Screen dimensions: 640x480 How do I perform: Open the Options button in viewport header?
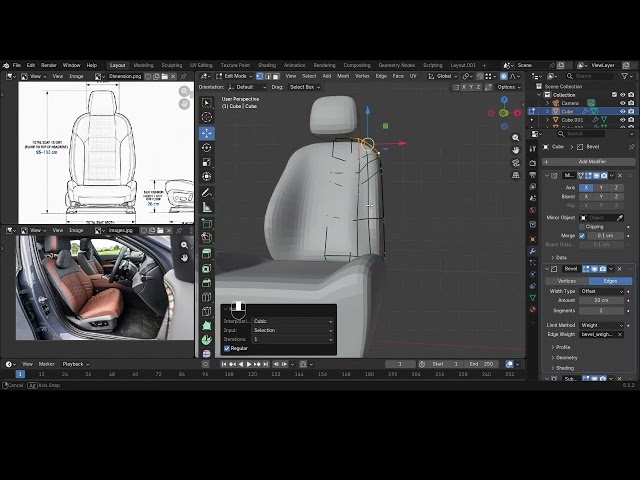pos(509,87)
